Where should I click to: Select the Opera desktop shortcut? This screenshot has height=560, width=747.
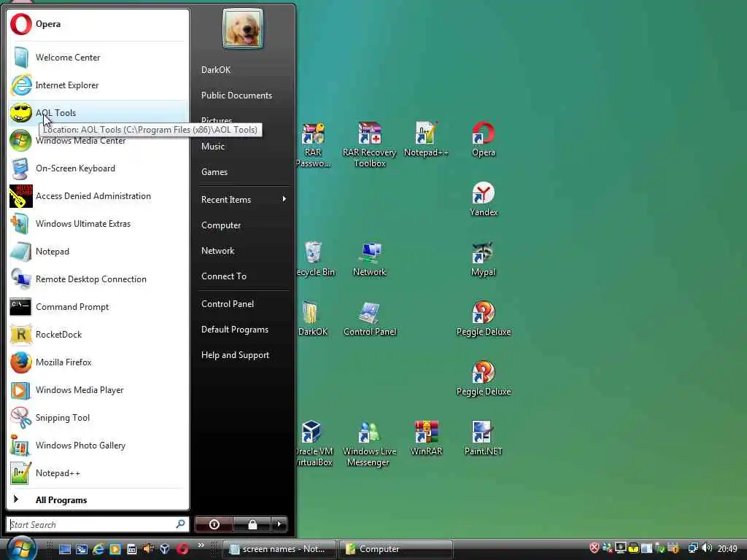click(484, 139)
